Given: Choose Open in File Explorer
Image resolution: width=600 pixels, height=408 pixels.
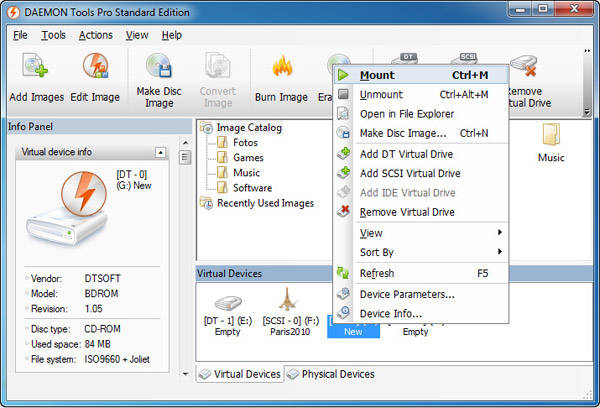Looking at the screenshot, I should click(421, 114).
